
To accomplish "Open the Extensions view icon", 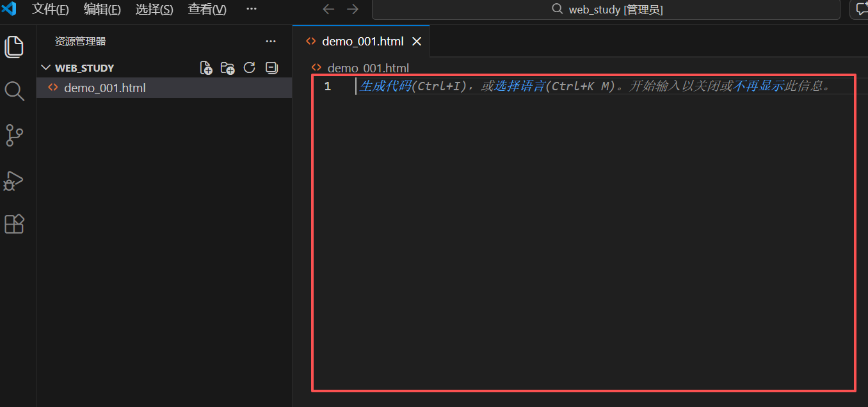I will (14, 224).
